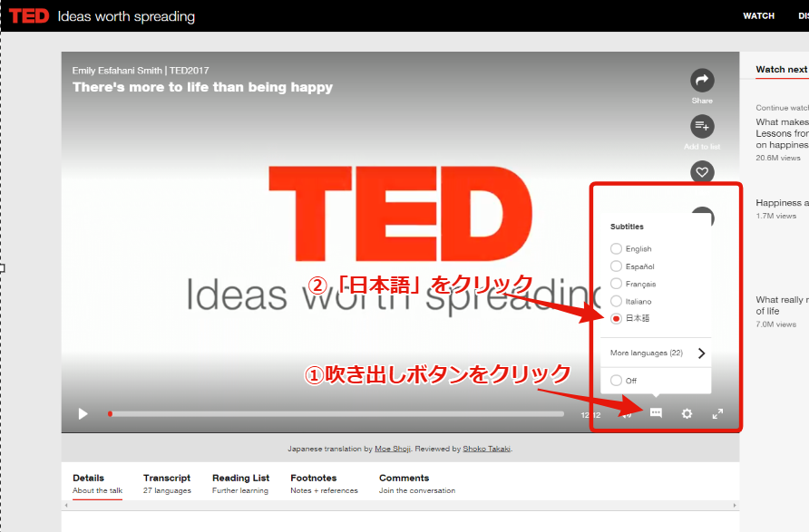This screenshot has width=809, height=532.
Task: Click the Watch next heading tab
Action: pyautogui.click(x=782, y=69)
